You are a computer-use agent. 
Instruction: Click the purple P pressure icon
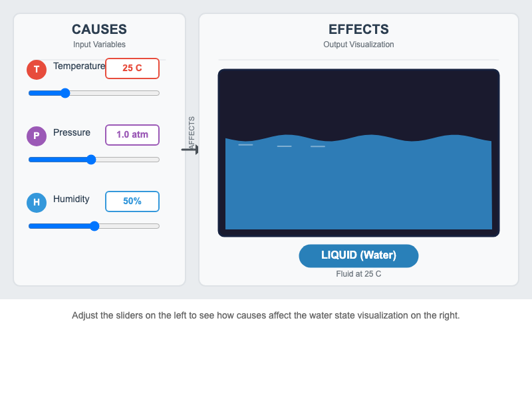pyautogui.click(x=37, y=136)
